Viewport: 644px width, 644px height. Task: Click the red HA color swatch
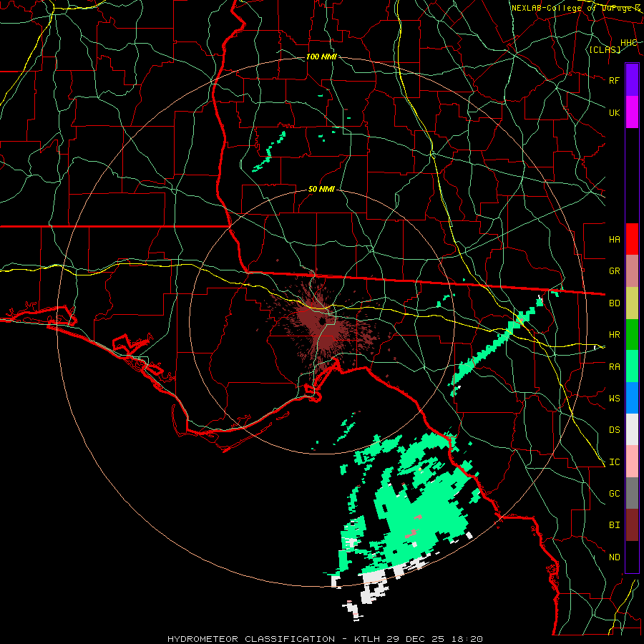pos(632,239)
